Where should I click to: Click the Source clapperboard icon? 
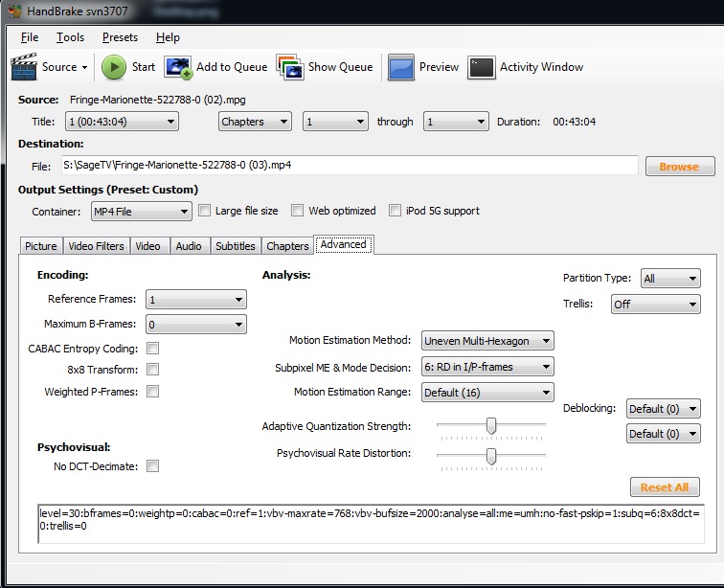tap(24, 67)
